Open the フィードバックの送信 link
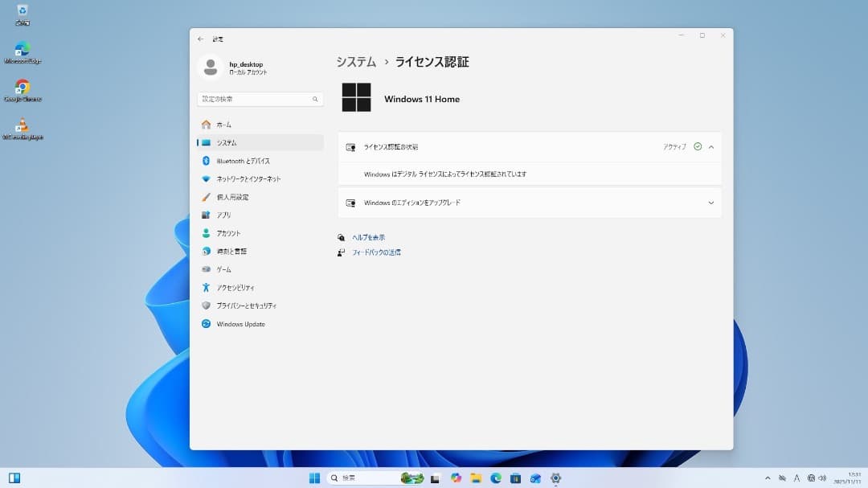This screenshot has width=868, height=488. point(376,252)
